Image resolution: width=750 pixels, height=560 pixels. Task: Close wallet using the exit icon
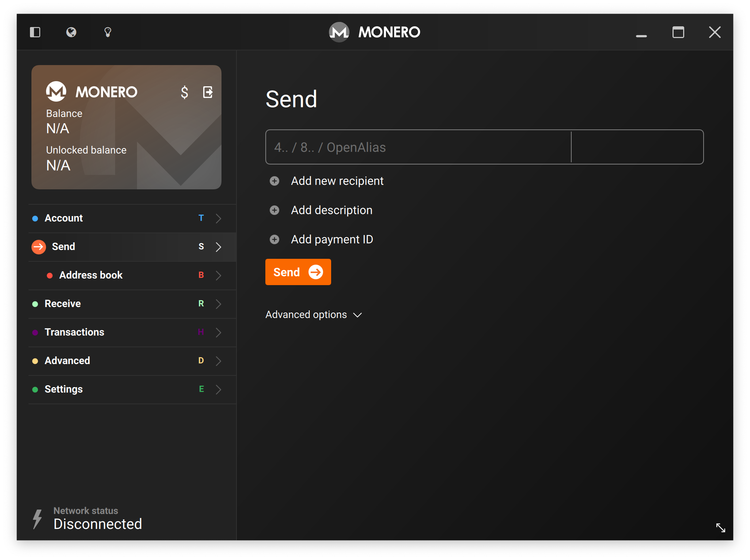(208, 92)
